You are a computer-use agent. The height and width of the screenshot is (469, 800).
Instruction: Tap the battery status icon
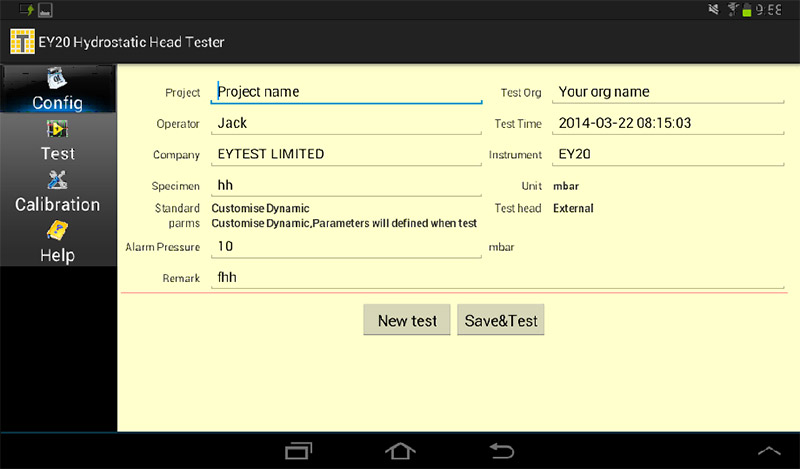[x=746, y=10]
